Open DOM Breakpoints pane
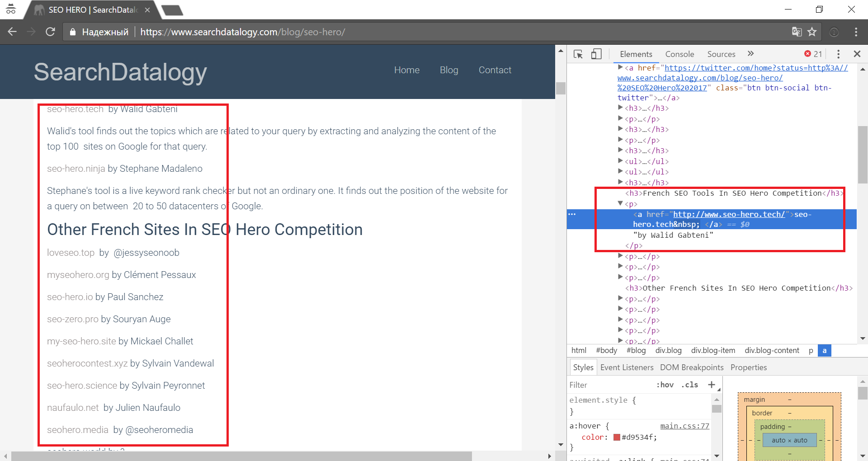 pos(692,367)
